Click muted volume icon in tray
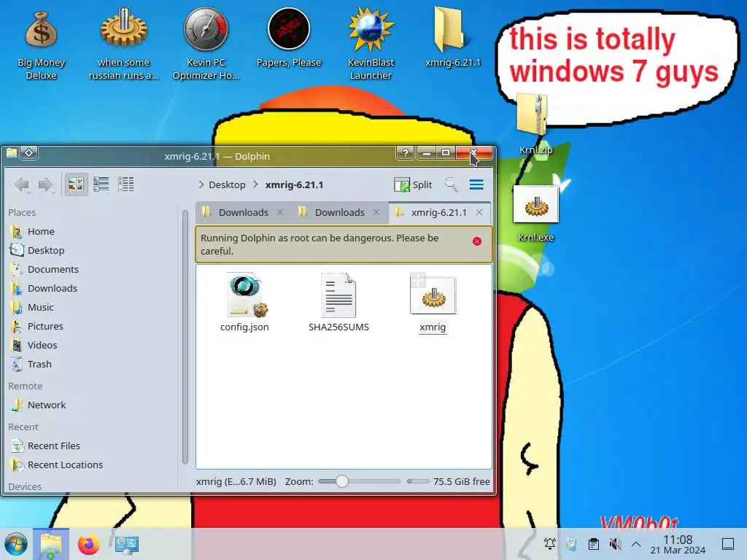The width and height of the screenshot is (747, 560). point(616,544)
